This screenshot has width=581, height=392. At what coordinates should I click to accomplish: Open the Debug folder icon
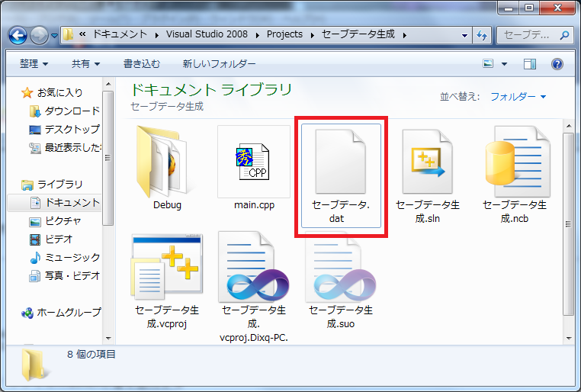[x=167, y=162]
